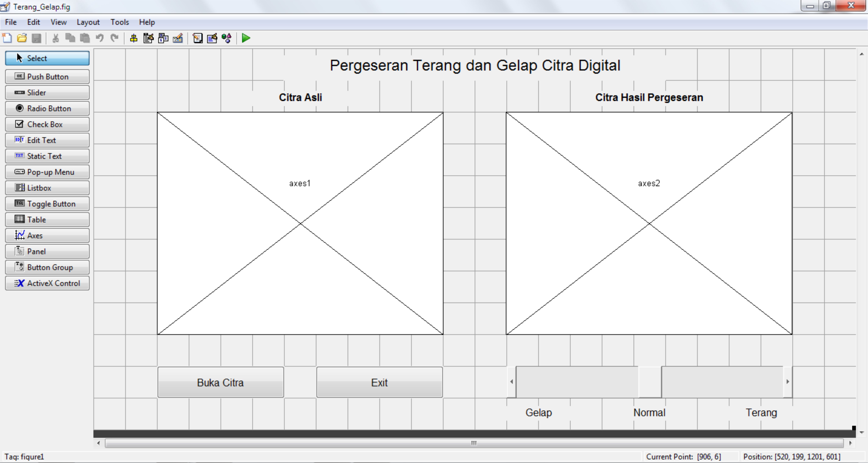Open the Menu Editor toolbar icon
The image size is (868, 463).
[148, 38]
